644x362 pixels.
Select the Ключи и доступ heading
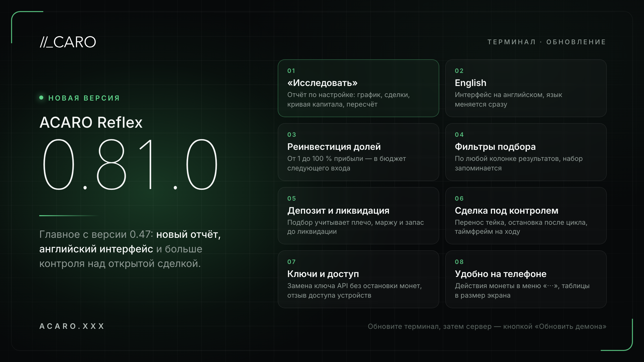tap(323, 274)
